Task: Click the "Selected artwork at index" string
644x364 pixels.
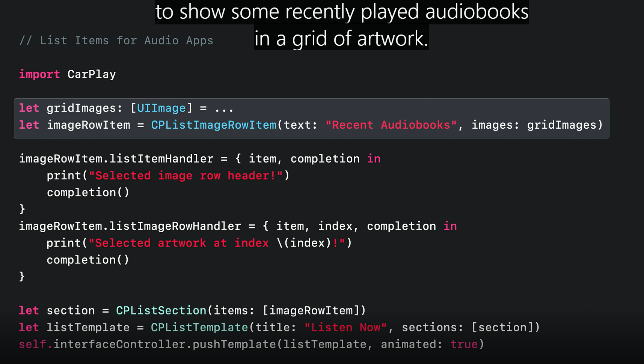Action: (x=179, y=243)
